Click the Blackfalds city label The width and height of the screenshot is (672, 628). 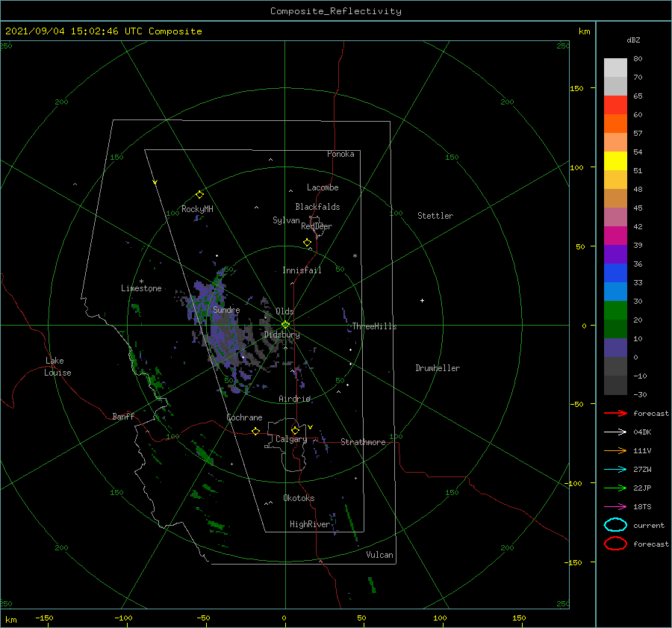(317, 207)
